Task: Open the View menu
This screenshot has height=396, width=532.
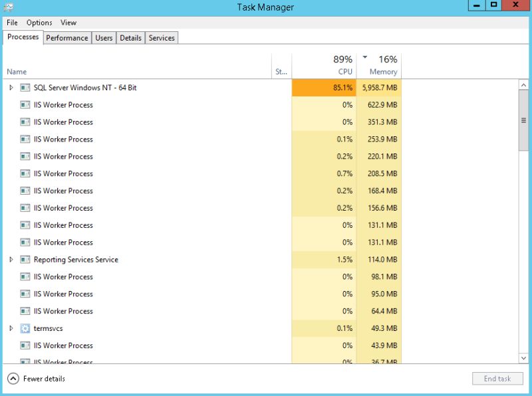Action: (68, 22)
